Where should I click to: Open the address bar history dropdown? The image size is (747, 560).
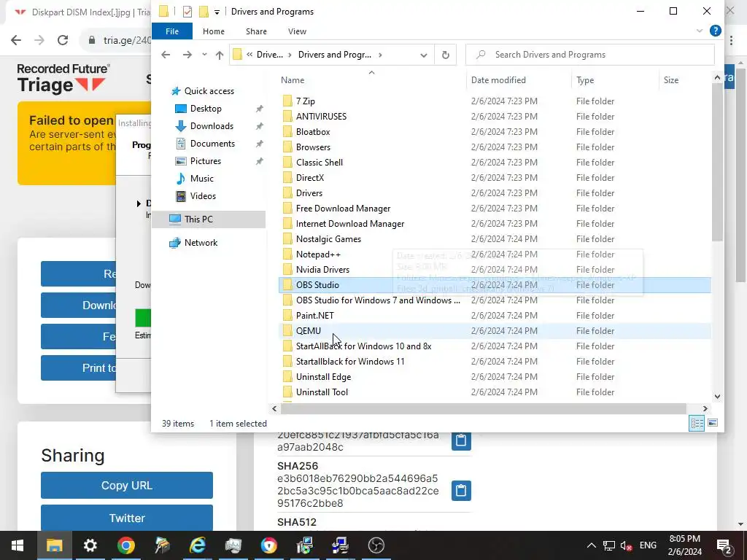point(424,55)
